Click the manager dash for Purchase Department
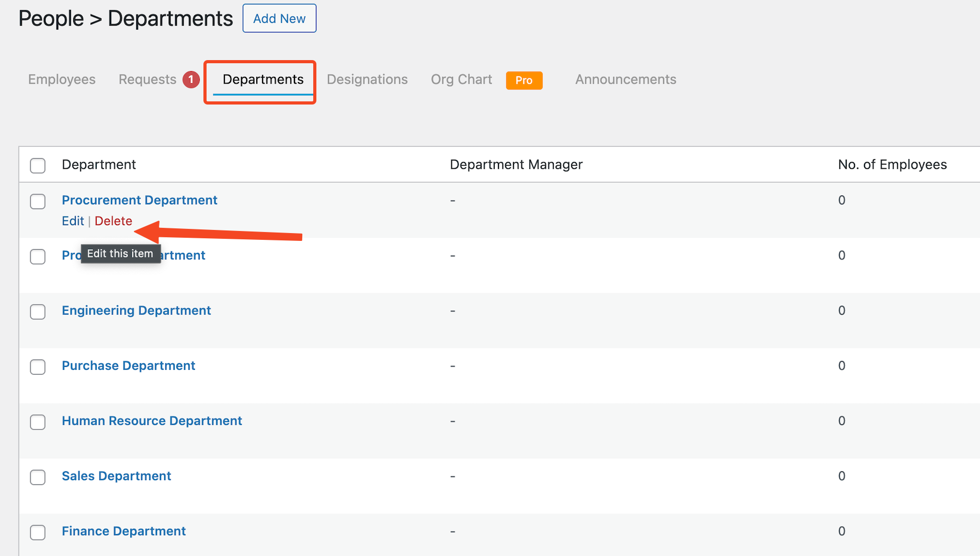 [x=453, y=366]
